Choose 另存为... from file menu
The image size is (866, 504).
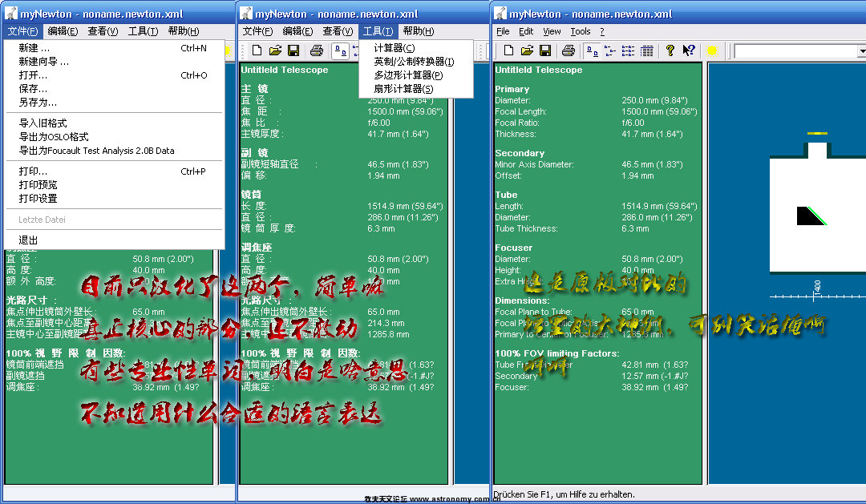[114, 102]
